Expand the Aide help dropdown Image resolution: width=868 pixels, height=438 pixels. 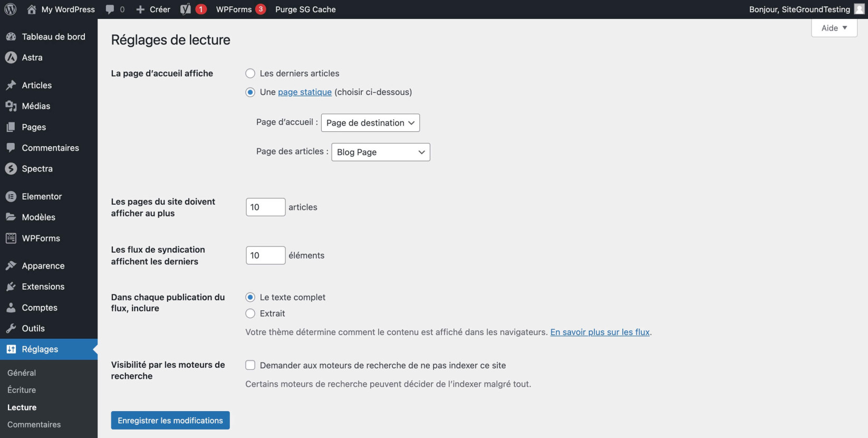click(834, 28)
